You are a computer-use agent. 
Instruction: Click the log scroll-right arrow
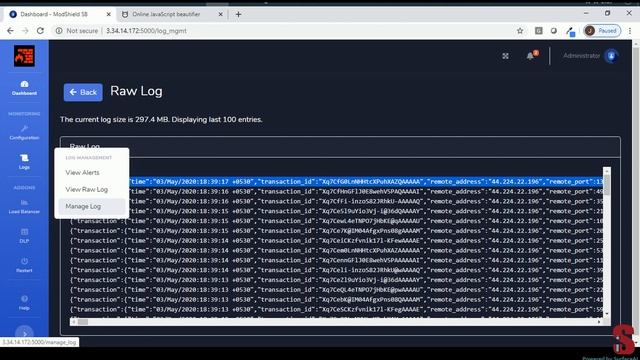click(x=599, y=322)
